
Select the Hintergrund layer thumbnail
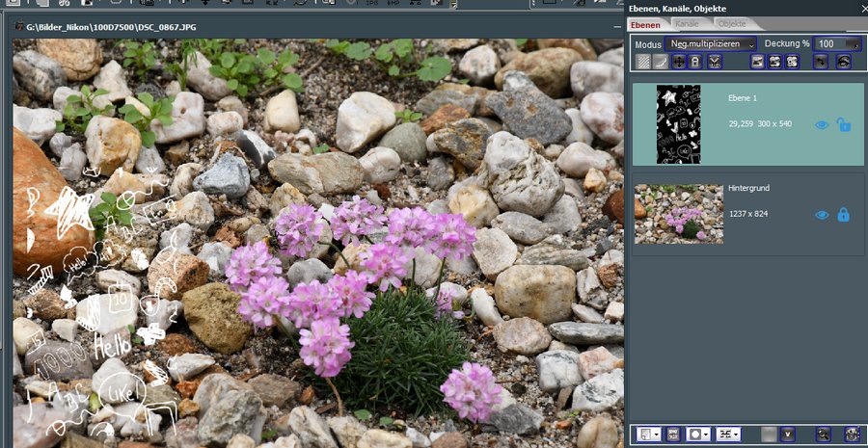click(x=679, y=214)
